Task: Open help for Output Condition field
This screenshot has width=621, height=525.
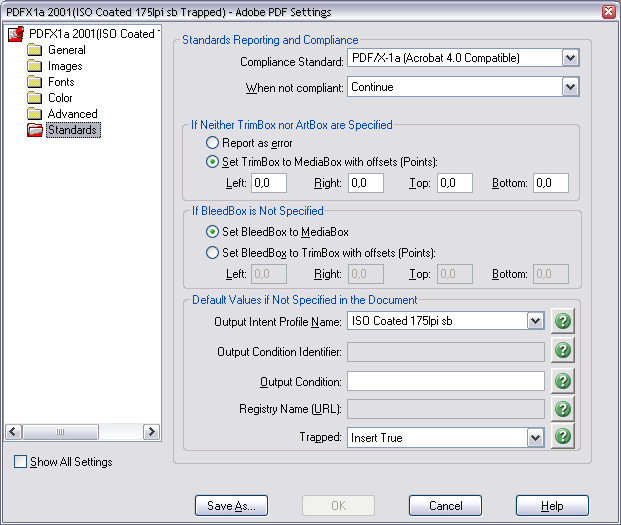Action: click(x=563, y=381)
